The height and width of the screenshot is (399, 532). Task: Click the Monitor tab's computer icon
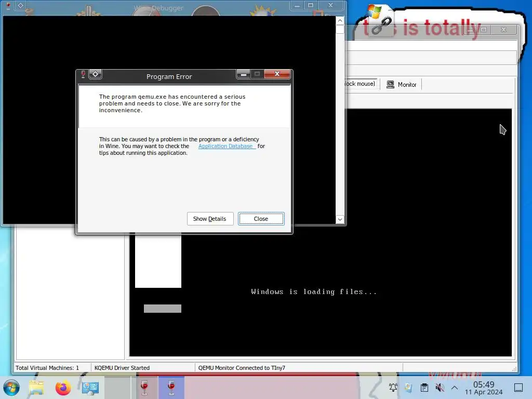391,85
